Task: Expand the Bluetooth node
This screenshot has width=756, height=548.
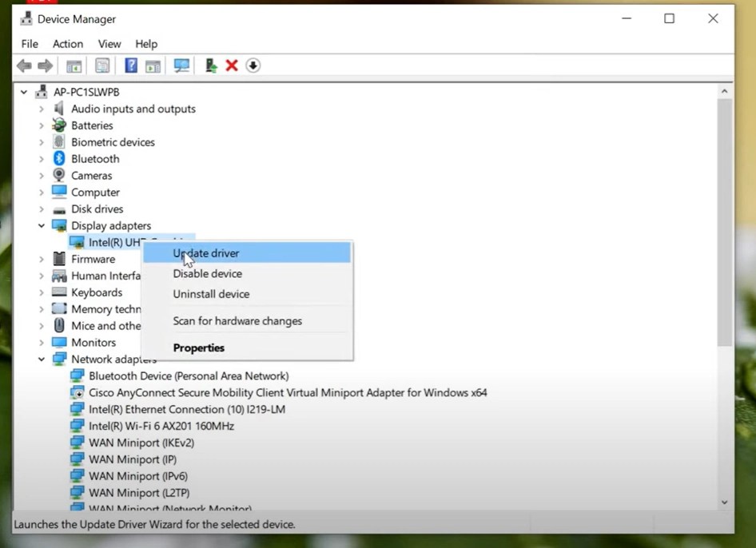Action: pos(42,159)
